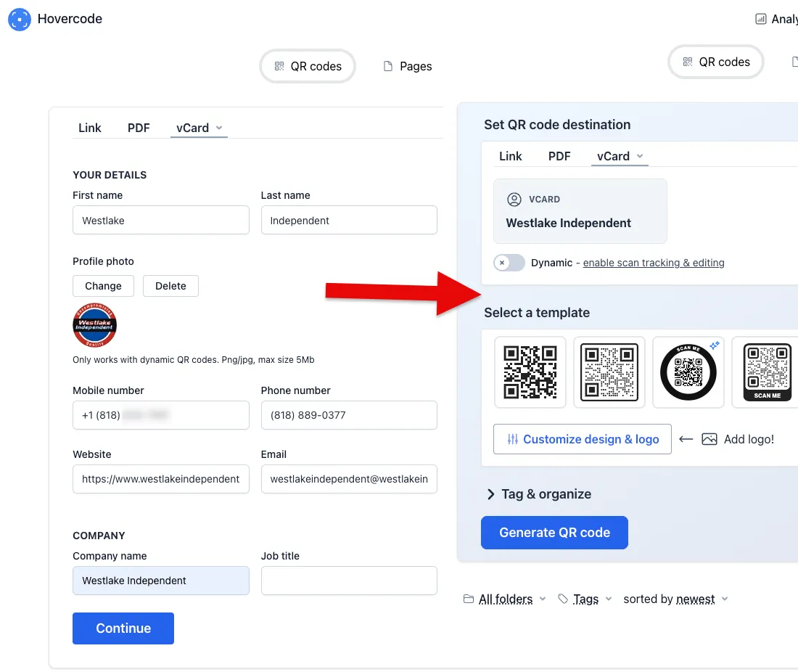The width and height of the screenshot is (798, 672).
Task: Toggle the Dynamic QR code switch
Action: (509, 263)
